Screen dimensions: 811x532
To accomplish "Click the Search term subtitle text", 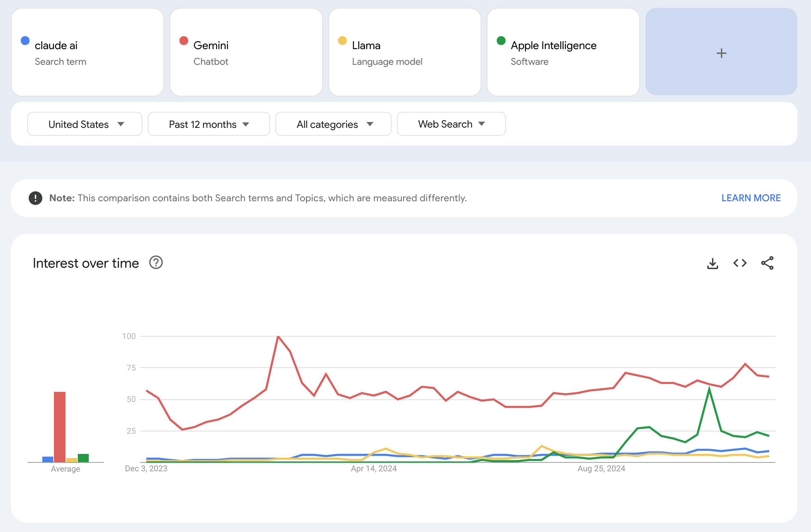I will pyautogui.click(x=60, y=62).
